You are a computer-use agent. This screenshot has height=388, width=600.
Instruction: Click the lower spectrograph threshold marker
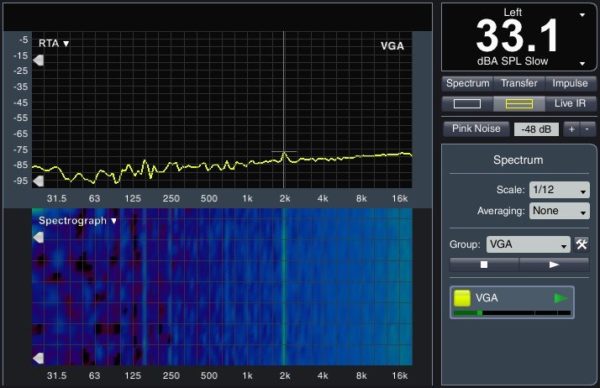(x=38, y=358)
